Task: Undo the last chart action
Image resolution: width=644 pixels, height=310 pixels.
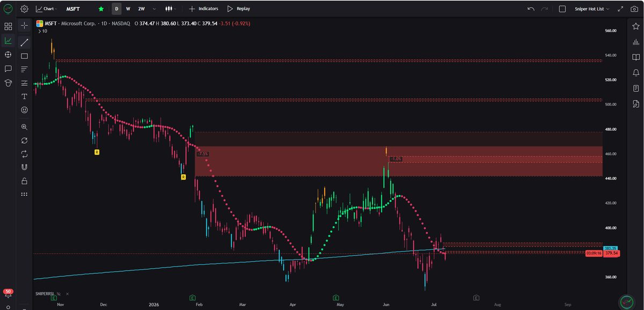Action: coord(531,9)
